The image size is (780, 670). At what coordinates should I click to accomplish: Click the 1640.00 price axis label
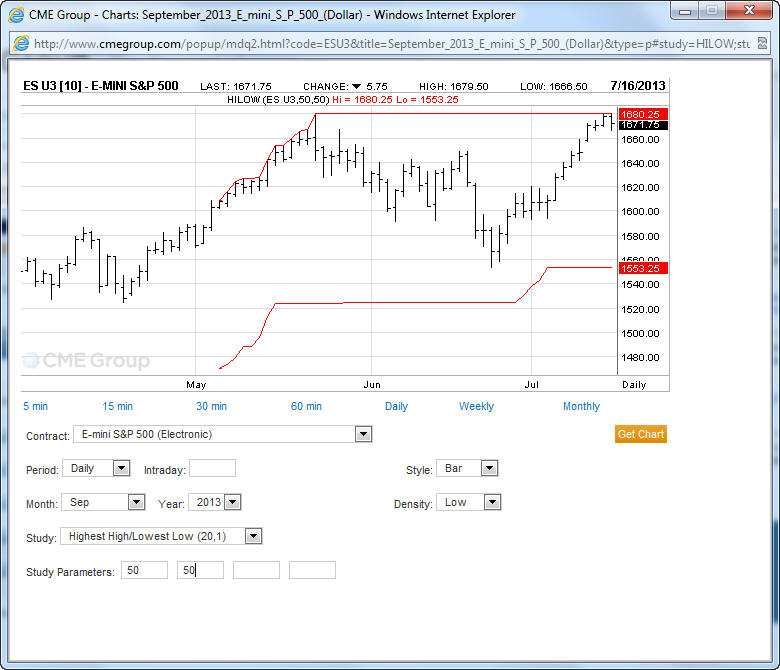640,163
